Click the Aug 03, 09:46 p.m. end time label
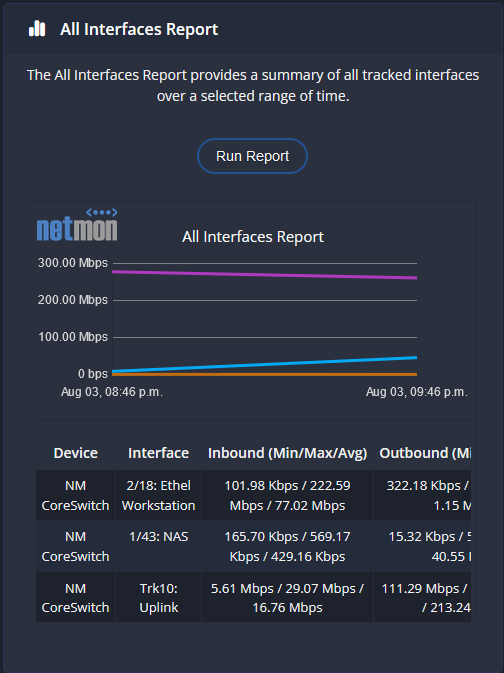Viewport: 504px width, 673px height. tap(416, 392)
